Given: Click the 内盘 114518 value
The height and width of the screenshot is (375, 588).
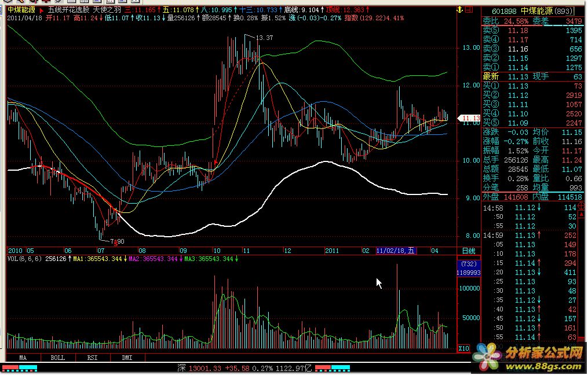Looking at the screenshot, I should (x=569, y=197).
